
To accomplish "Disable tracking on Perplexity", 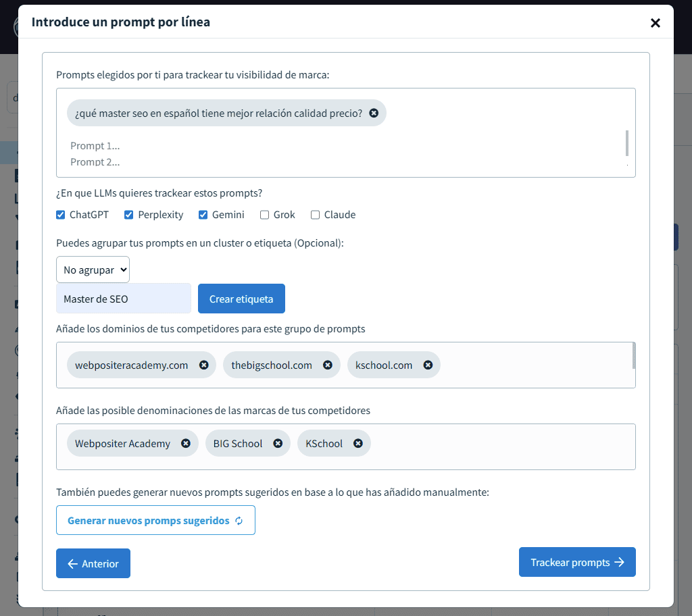I will (128, 214).
